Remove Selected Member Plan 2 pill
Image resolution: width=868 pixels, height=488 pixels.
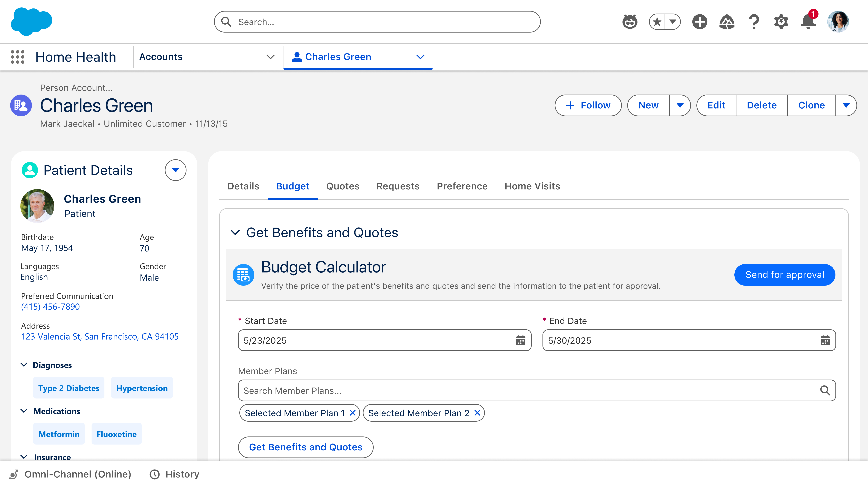coord(477,413)
